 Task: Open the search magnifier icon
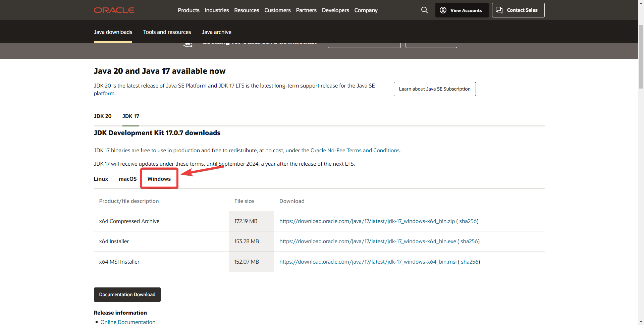tap(424, 10)
